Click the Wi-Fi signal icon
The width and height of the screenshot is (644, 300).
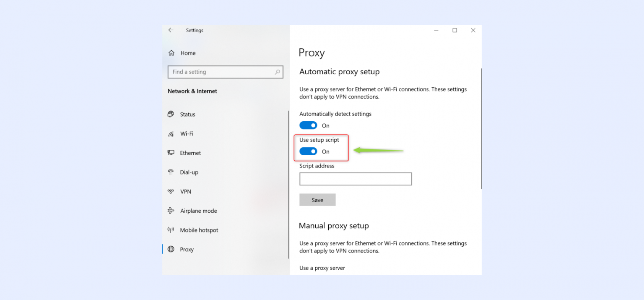point(171,134)
